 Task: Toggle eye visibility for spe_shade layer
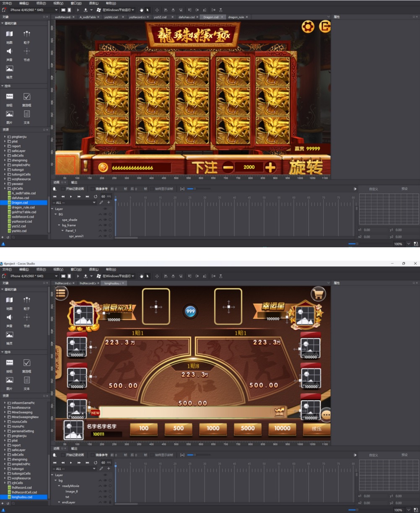click(105, 220)
